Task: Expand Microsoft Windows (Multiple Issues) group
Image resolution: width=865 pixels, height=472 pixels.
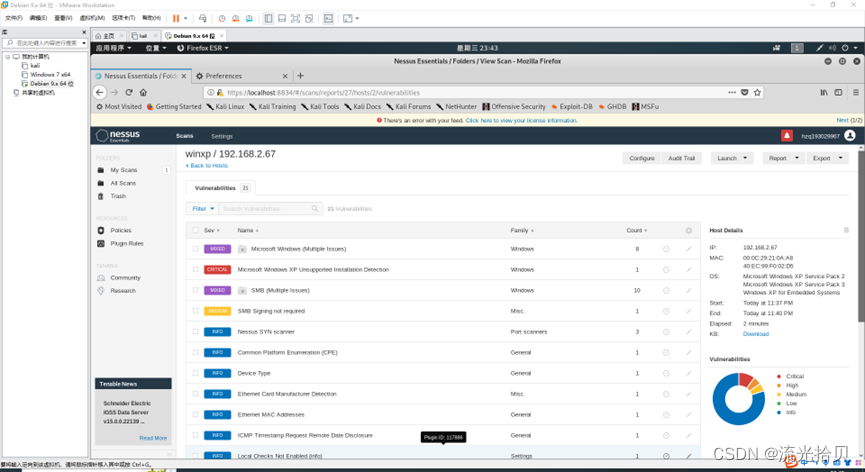Action: [x=242, y=249]
